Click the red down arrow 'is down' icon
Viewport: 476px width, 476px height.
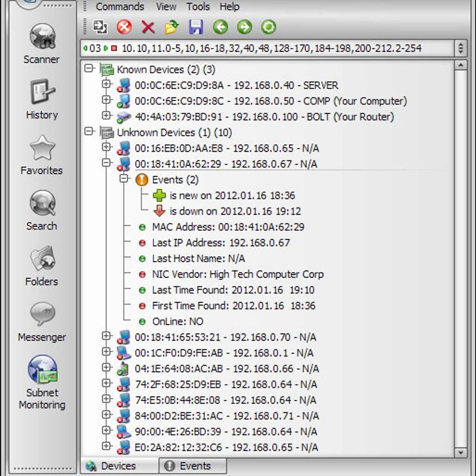[x=159, y=211]
